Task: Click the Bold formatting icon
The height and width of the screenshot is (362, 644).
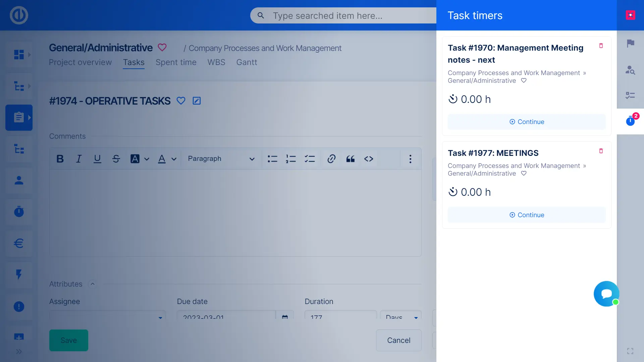Action: [60, 159]
